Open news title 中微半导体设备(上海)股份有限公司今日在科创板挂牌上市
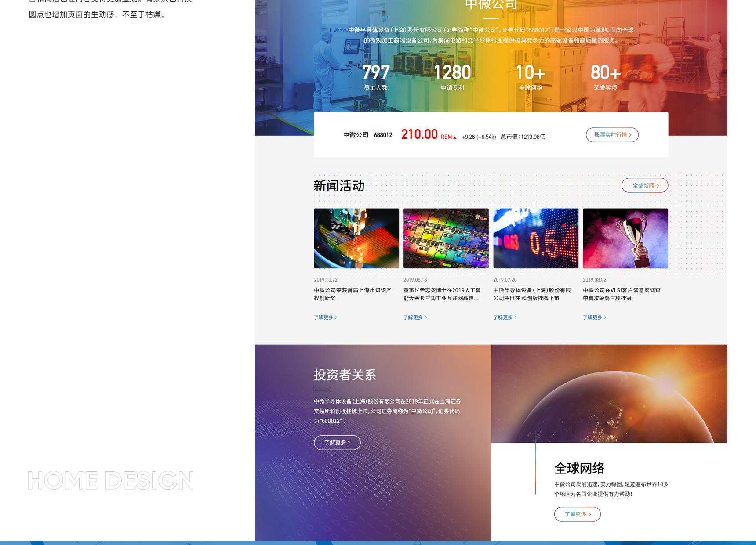 (532, 294)
